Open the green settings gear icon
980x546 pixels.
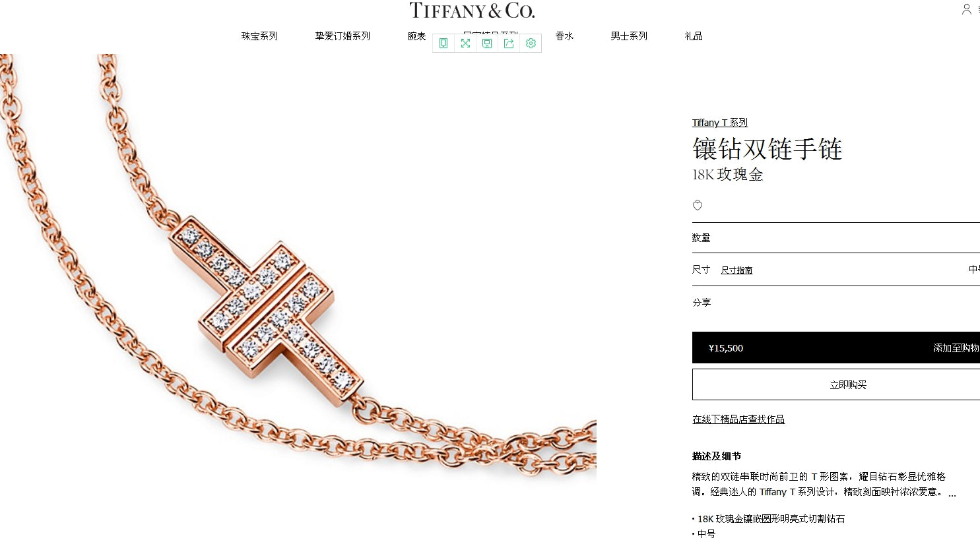click(531, 44)
